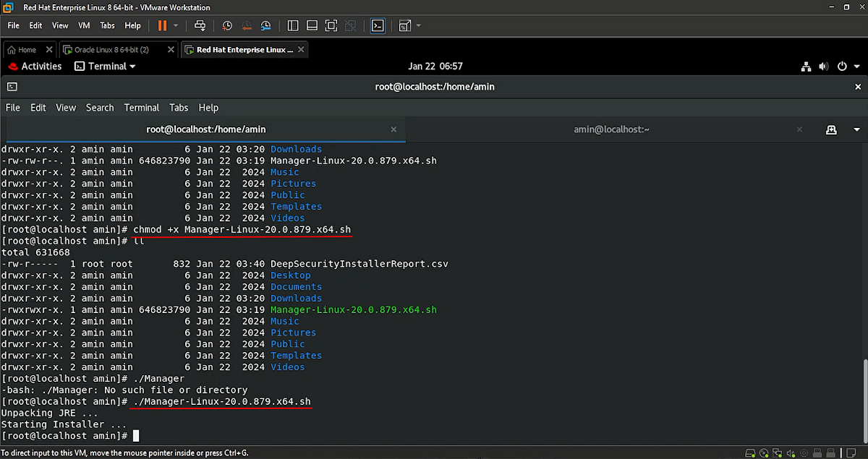Switch to the amin@localhost:~ tab
868x459 pixels.
point(611,129)
